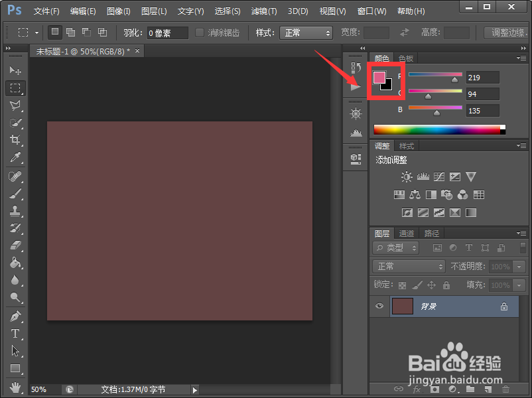Toggle the transparent pixels lock
The height and width of the screenshot is (398, 532).
click(x=403, y=285)
